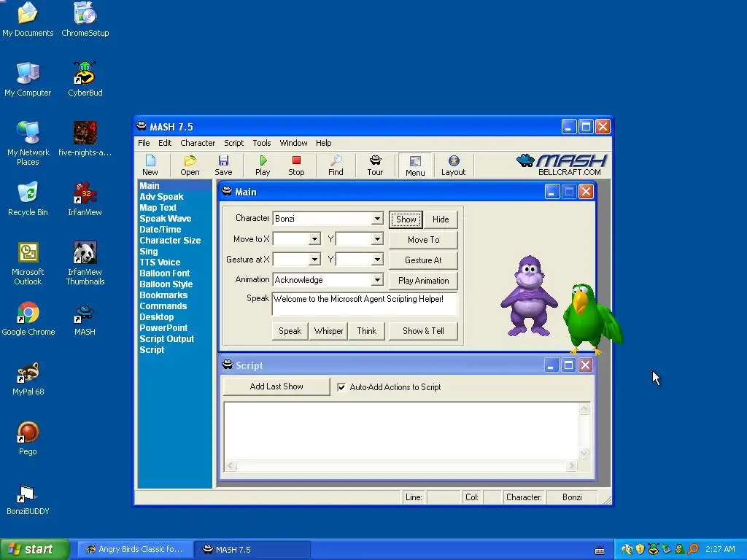Select the IrfanView desktop icon

pos(85,198)
